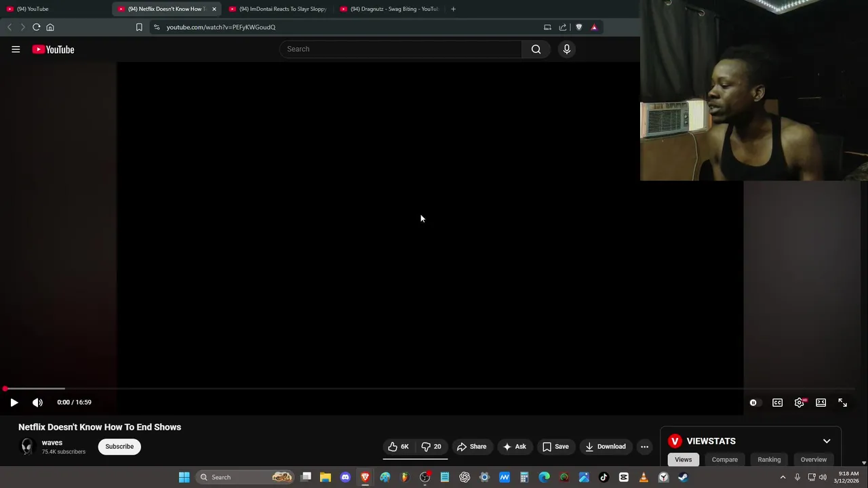Open VLC media player from the taskbar
Viewport: 868px width, 488px height.
click(x=644, y=477)
